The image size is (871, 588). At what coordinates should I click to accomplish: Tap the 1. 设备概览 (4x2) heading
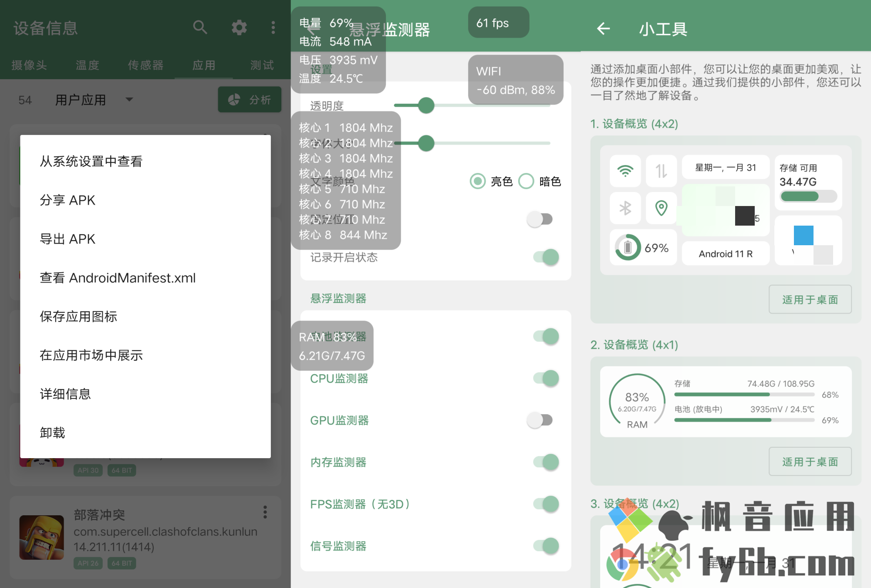(x=634, y=124)
